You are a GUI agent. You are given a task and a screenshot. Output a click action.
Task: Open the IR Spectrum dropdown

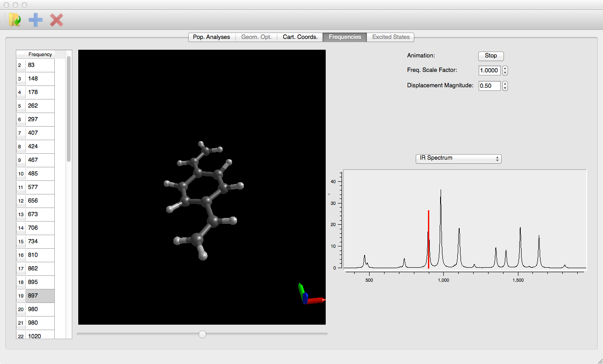click(x=458, y=159)
